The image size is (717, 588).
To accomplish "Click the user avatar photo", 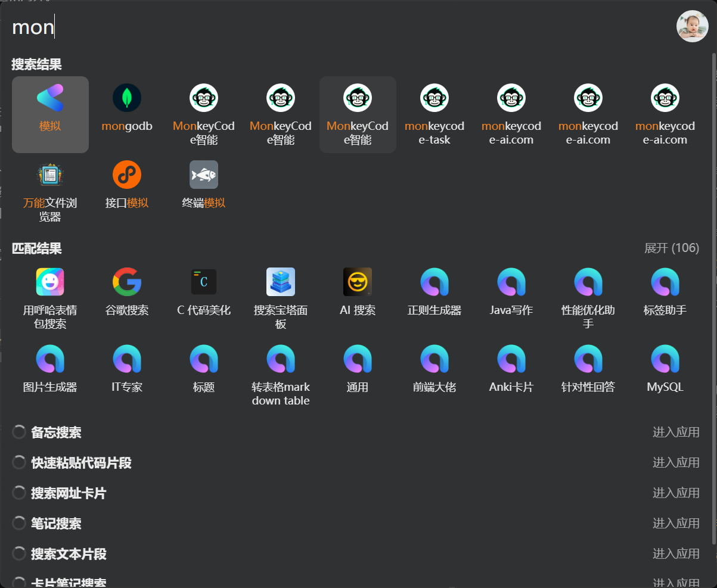I will pos(692,26).
